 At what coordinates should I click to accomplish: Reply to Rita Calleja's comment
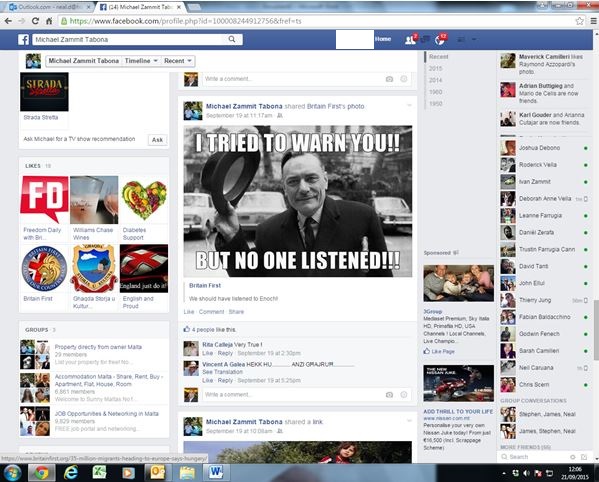225,353
